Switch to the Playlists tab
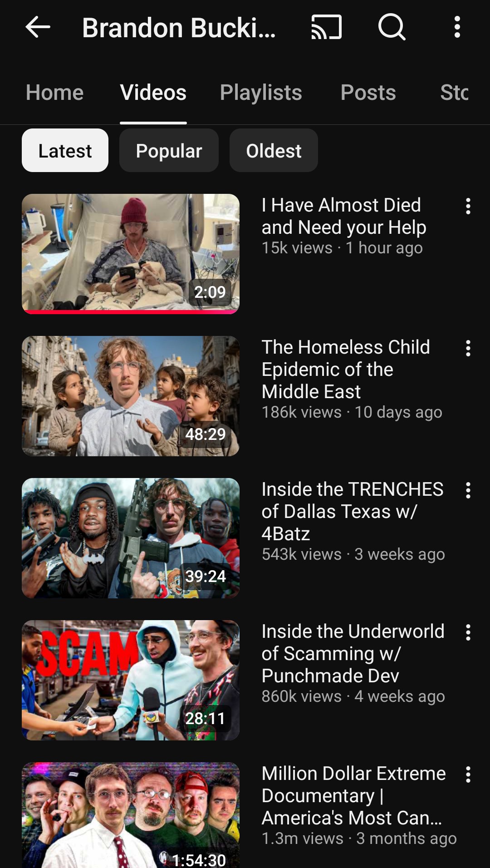The width and height of the screenshot is (490, 868). click(x=261, y=93)
